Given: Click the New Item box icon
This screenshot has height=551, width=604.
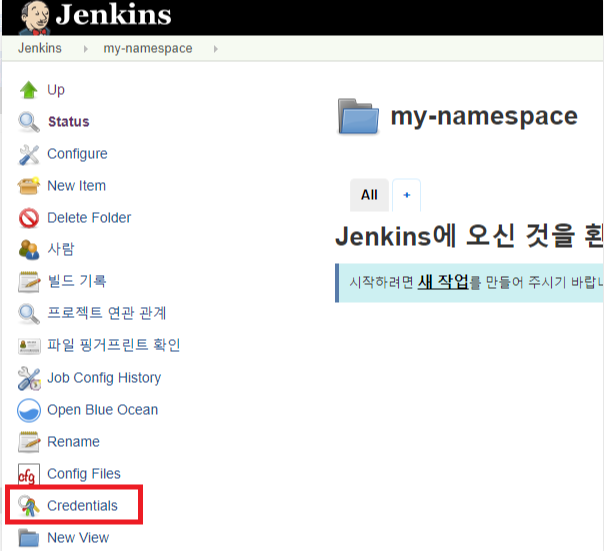Looking at the screenshot, I should pos(29,186).
